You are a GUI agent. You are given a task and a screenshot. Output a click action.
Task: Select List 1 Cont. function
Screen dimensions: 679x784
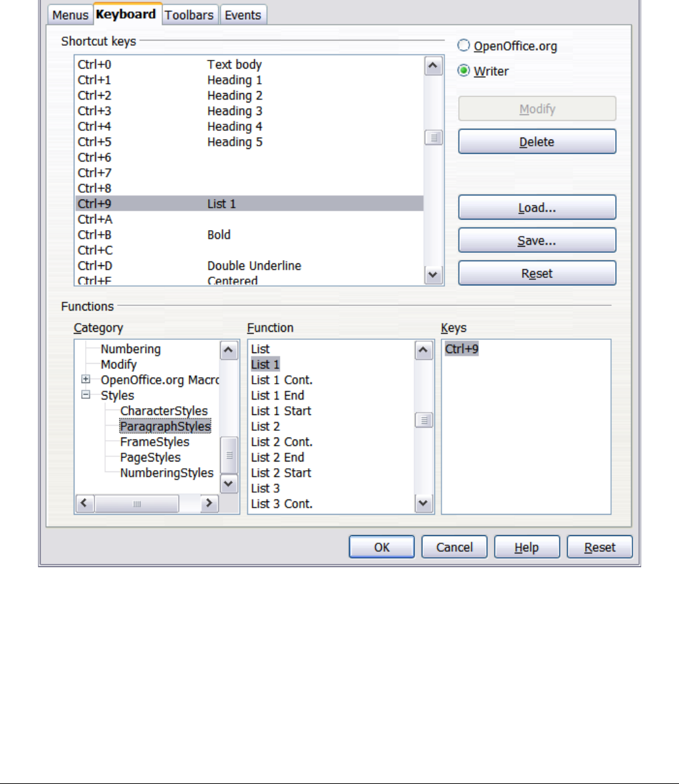coord(281,380)
